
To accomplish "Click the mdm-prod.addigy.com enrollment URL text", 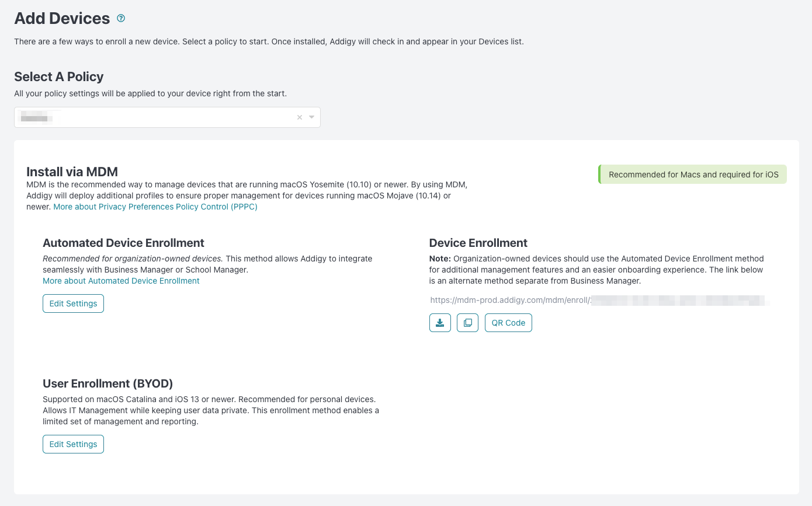I will click(x=509, y=301).
